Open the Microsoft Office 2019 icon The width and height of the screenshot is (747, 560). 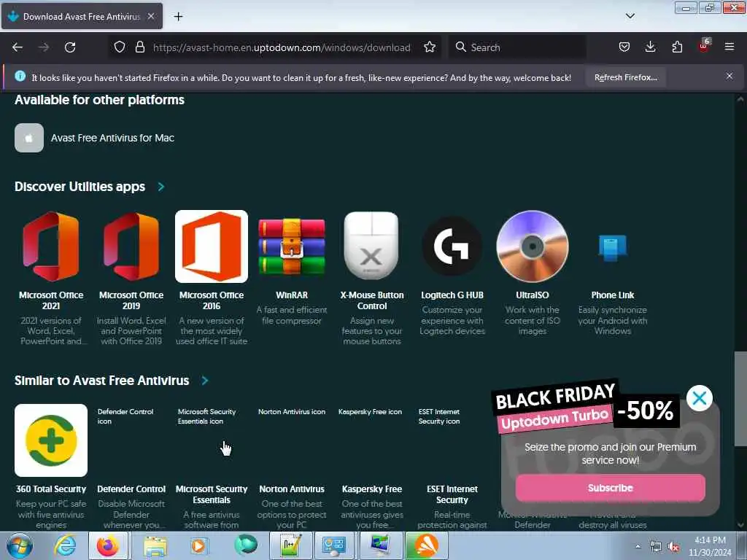[x=131, y=246]
